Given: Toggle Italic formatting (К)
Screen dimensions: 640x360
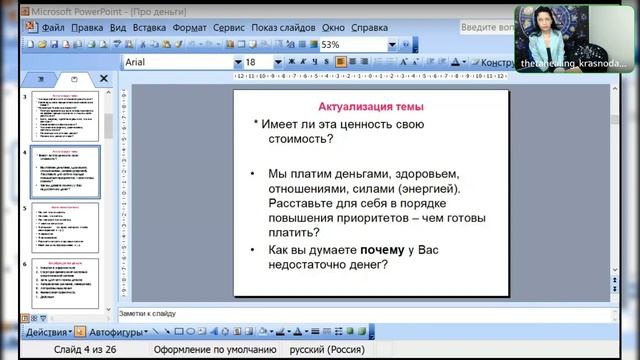Looking at the screenshot, I should 303,62.
